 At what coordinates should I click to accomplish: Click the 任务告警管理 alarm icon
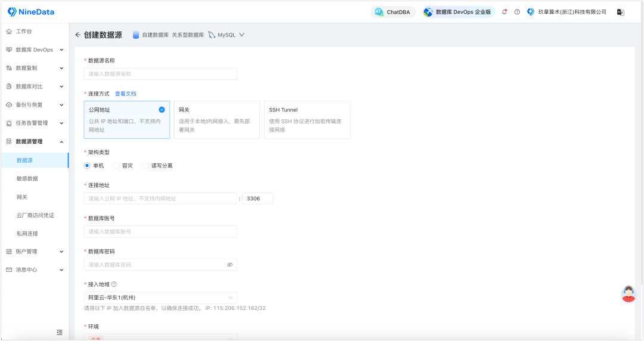pyautogui.click(x=9, y=123)
